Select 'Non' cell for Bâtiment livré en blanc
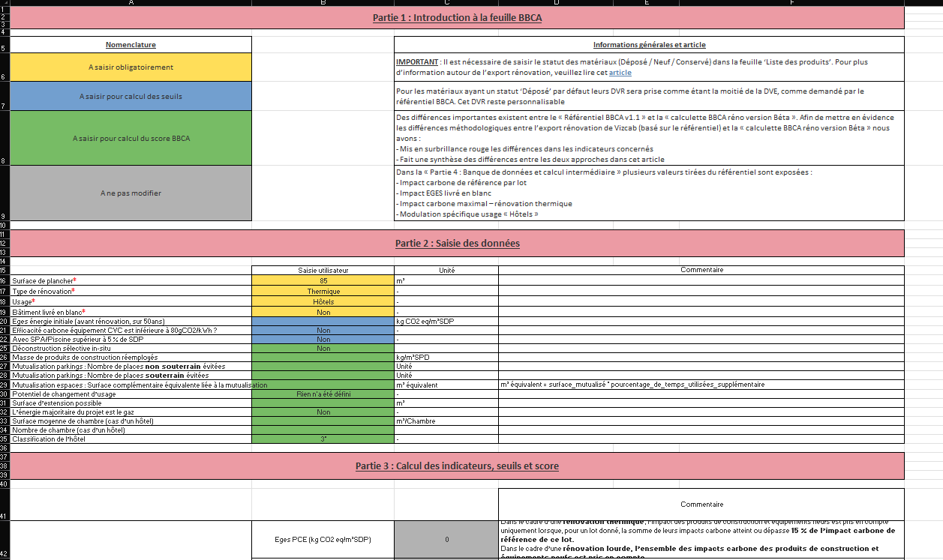Viewport: 943px width, 560px height. pyautogui.click(x=323, y=312)
